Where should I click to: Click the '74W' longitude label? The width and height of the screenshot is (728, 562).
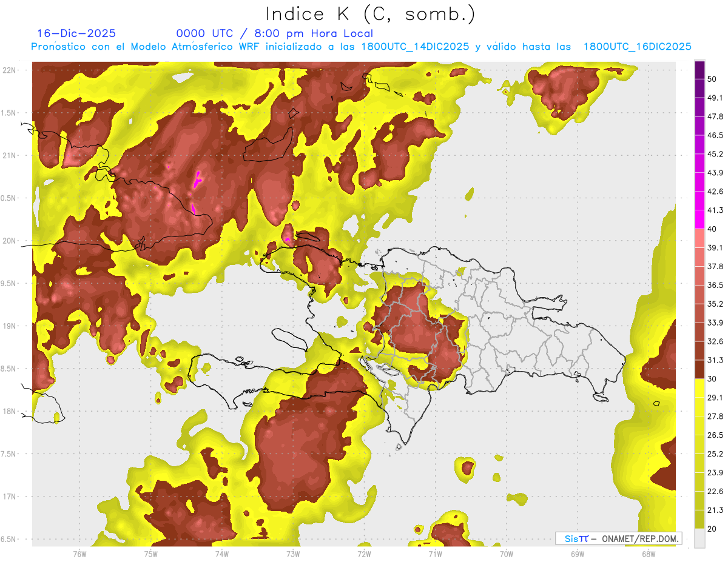point(221,554)
